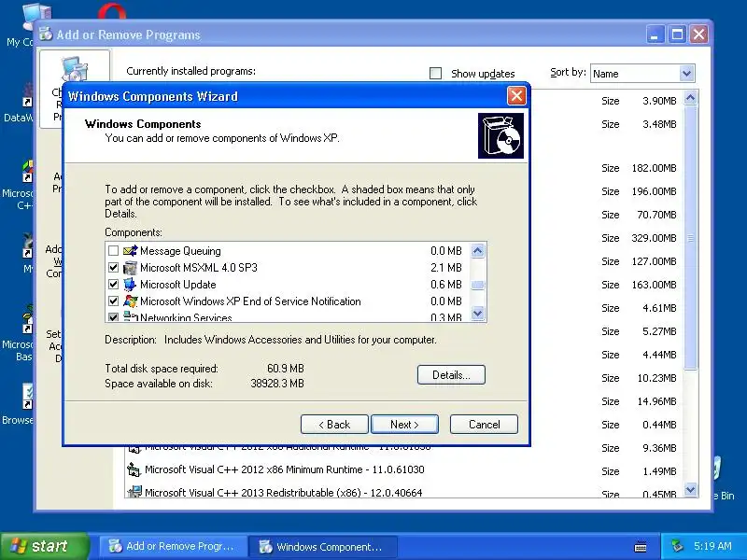
Task: Click the Add or Remove Programs title icon
Action: (x=46, y=35)
